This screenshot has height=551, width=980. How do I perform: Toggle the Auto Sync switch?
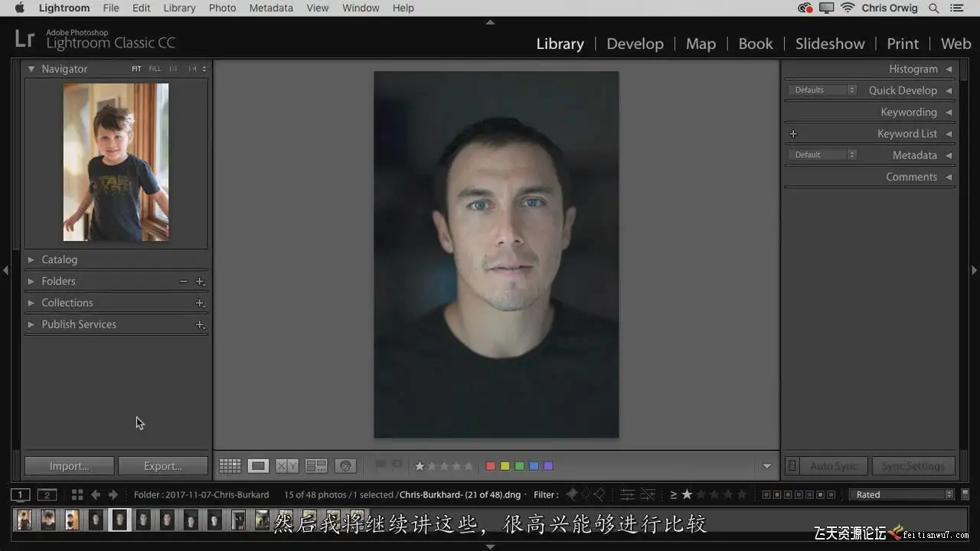[x=792, y=466]
